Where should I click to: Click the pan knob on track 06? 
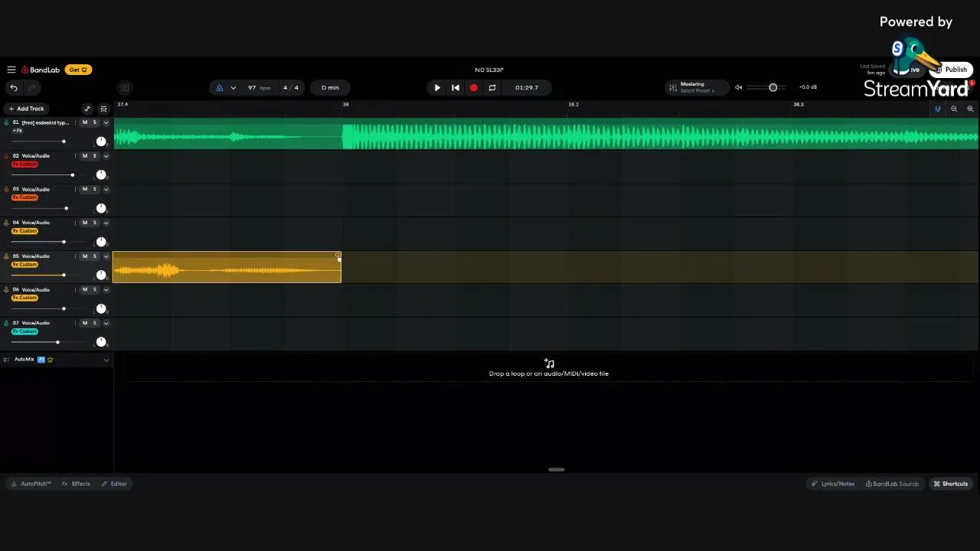(101, 308)
